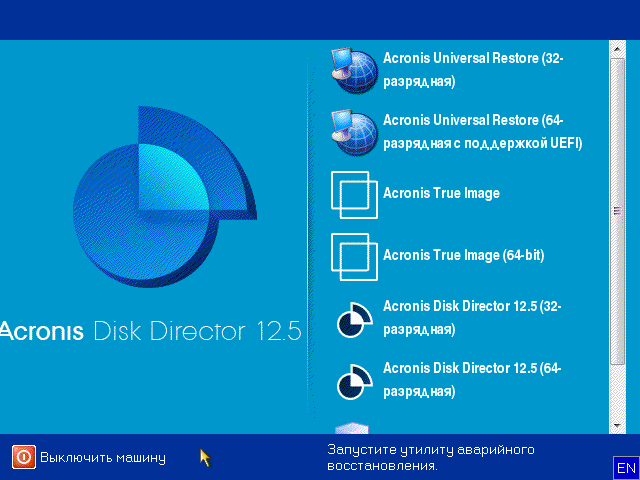Screen dimensions: 640x480
Task: Start Acronis True Image (64-bit) text entry
Action: click(463, 255)
